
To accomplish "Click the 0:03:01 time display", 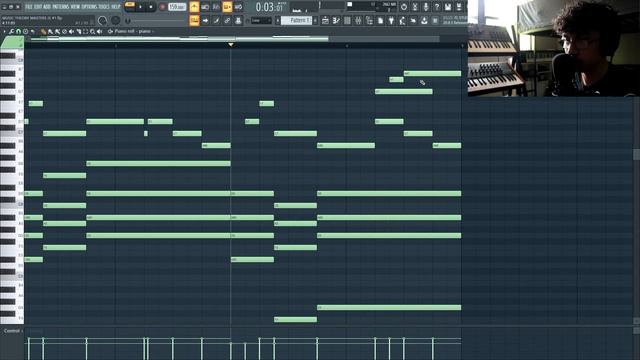I will tap(269, 7).
